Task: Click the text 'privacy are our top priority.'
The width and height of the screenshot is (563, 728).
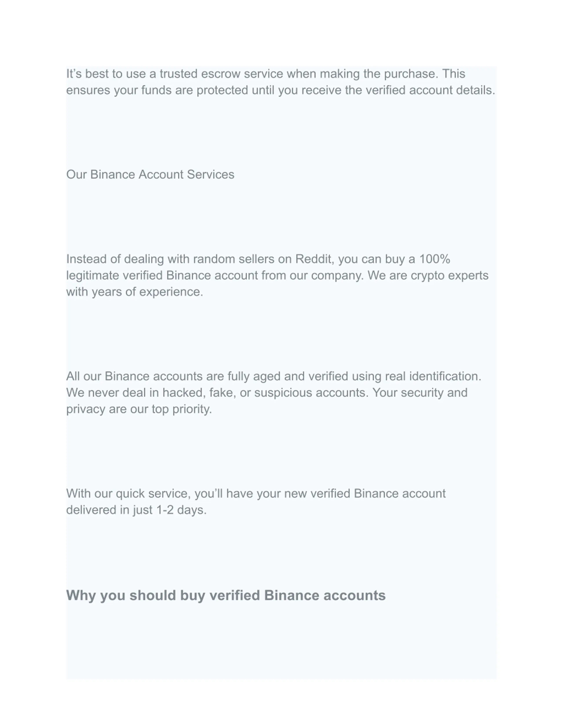Action: point(139,409)
